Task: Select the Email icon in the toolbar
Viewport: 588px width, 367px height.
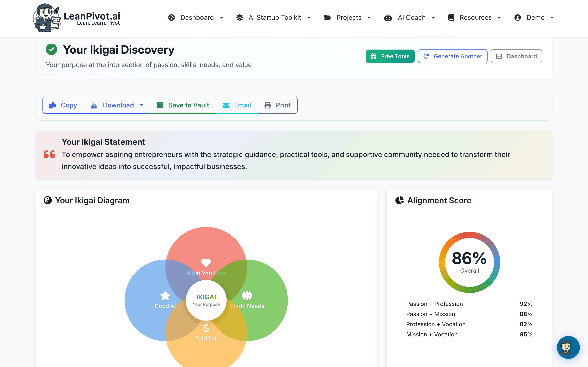Action: pos(226,105)
